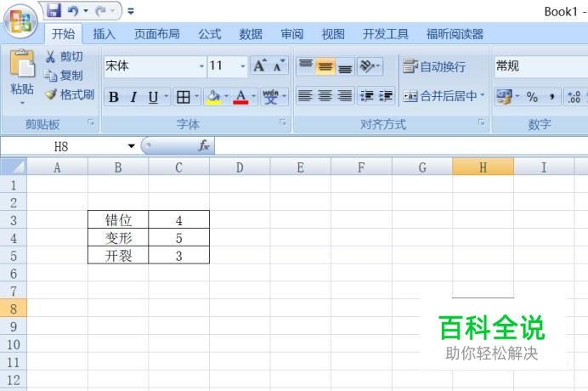Screen dimensions: 588x391
Task: Select the 数据 tab
Action: click(251, 34)
